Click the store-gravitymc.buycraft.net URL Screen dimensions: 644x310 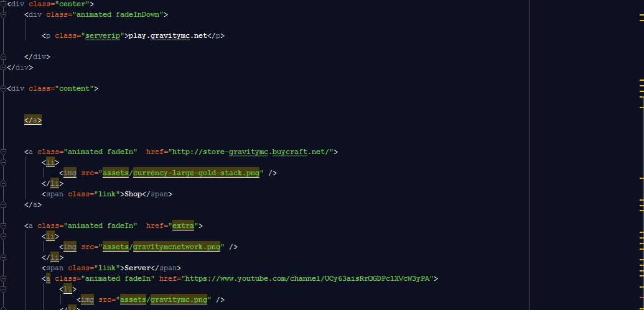251,152
